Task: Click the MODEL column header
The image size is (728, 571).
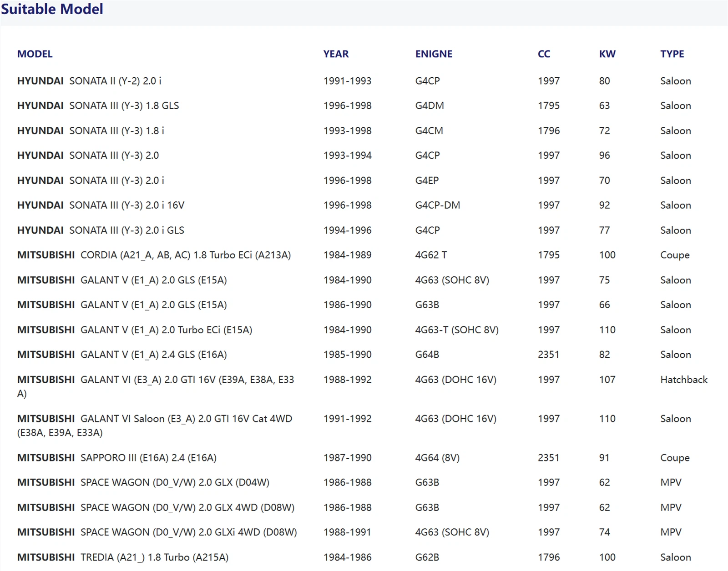Action: (35, 54)
